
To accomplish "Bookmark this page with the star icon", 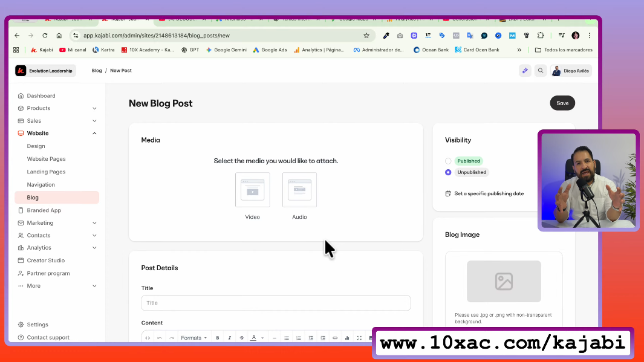I will (366, 36).
